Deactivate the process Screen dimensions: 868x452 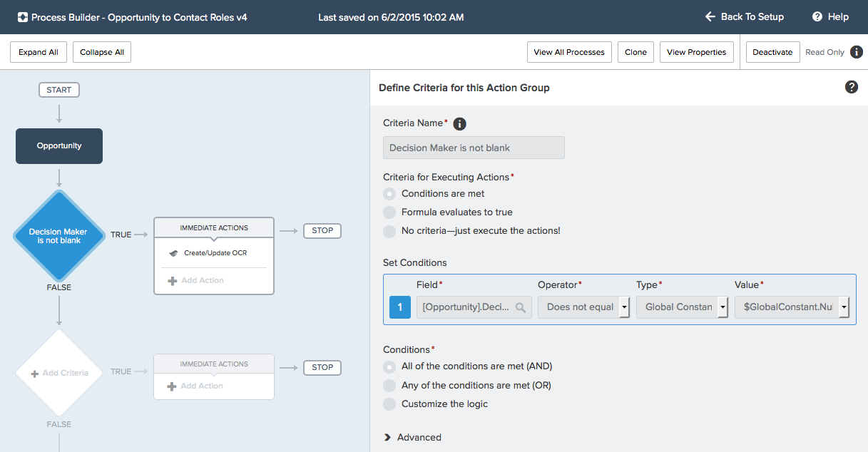click(x=773, y=52)
